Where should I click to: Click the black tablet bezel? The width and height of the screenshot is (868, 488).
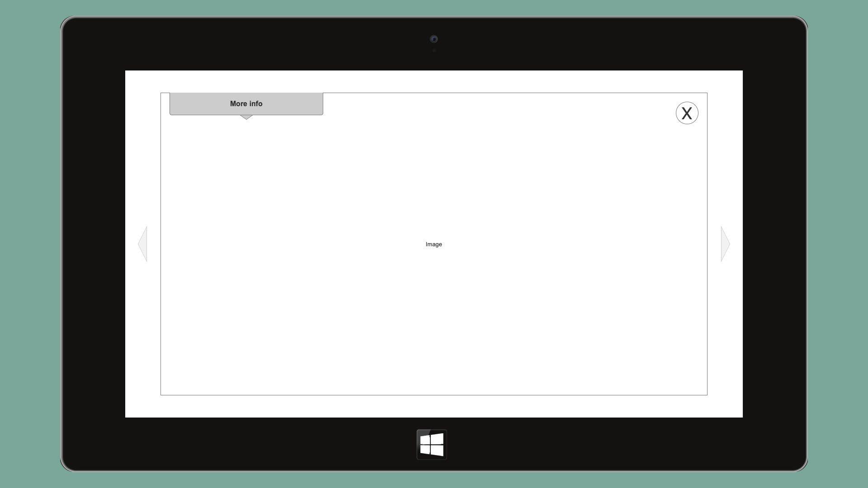click(x=93, y=244)
